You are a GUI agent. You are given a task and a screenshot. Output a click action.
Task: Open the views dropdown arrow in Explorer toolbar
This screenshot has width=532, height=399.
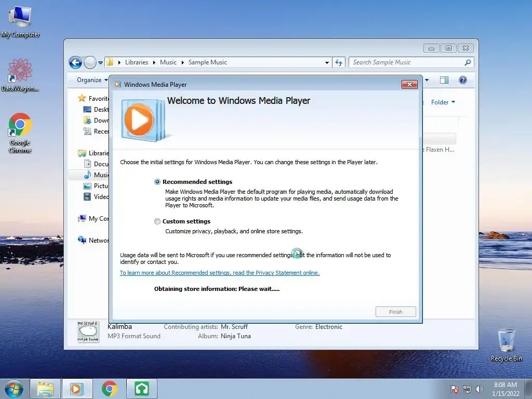427,80
